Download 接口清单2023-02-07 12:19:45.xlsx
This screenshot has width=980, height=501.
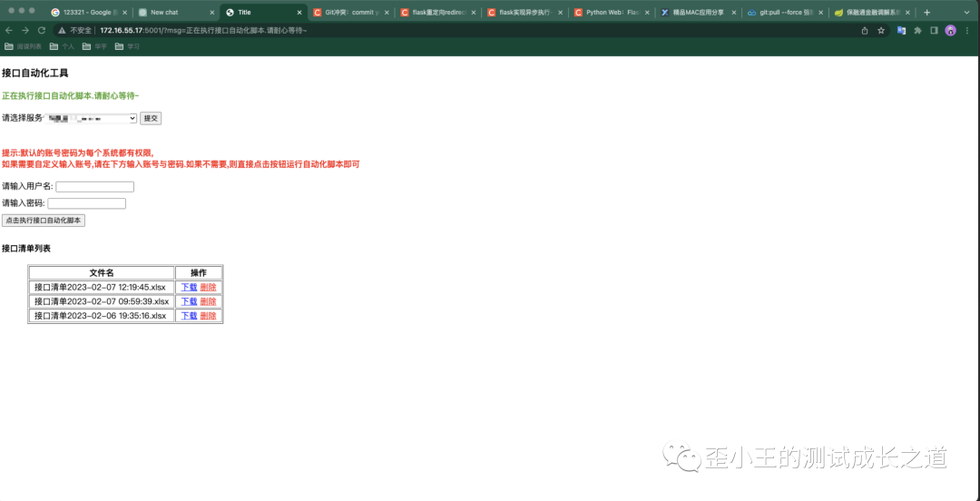[x=189, y=287]
